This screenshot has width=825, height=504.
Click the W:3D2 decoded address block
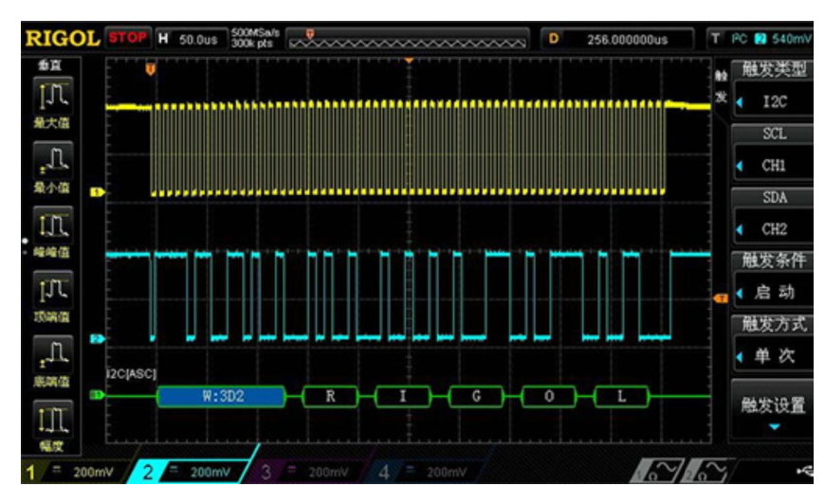[222, 396]
